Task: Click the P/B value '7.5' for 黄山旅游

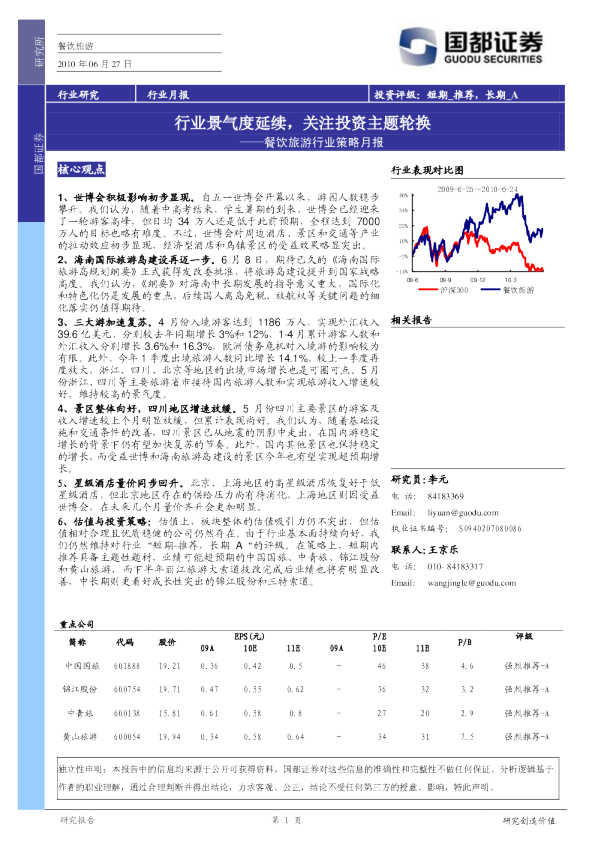Action: pos(467,737)
